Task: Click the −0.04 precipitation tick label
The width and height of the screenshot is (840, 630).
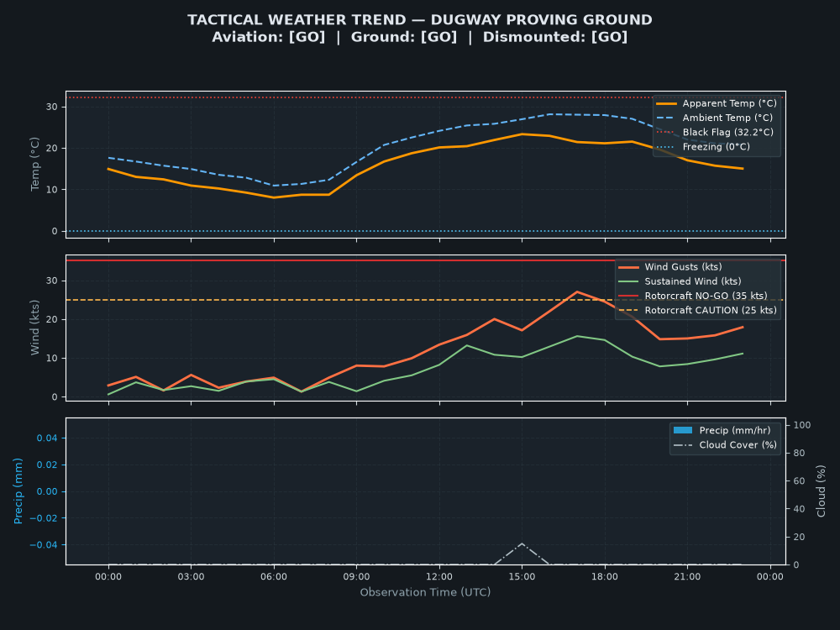Action: 44,545
